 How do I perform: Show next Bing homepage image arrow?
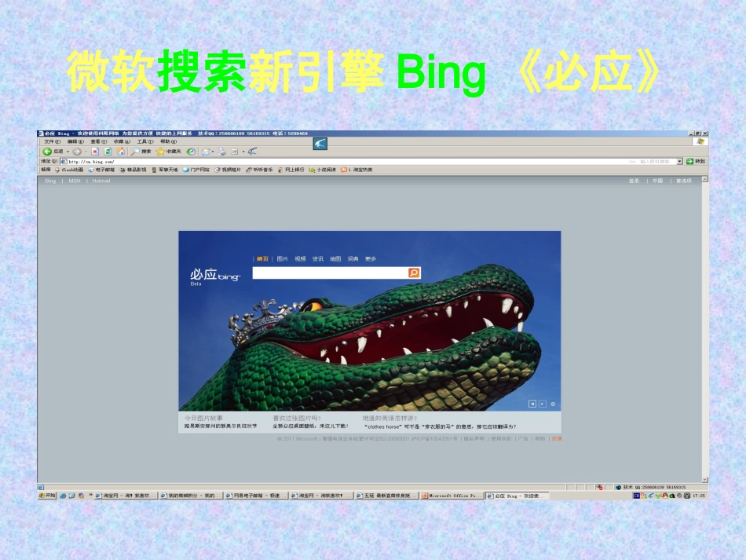tap(543, 404)
